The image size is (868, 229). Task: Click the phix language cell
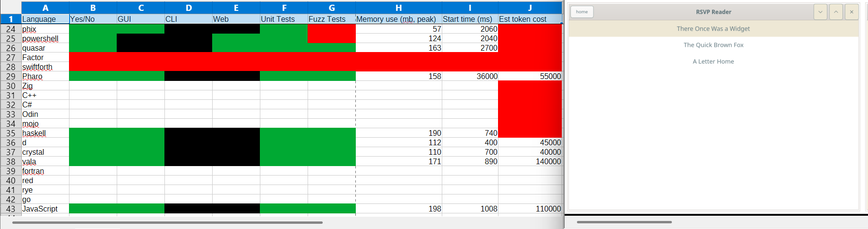coord(45,29)
